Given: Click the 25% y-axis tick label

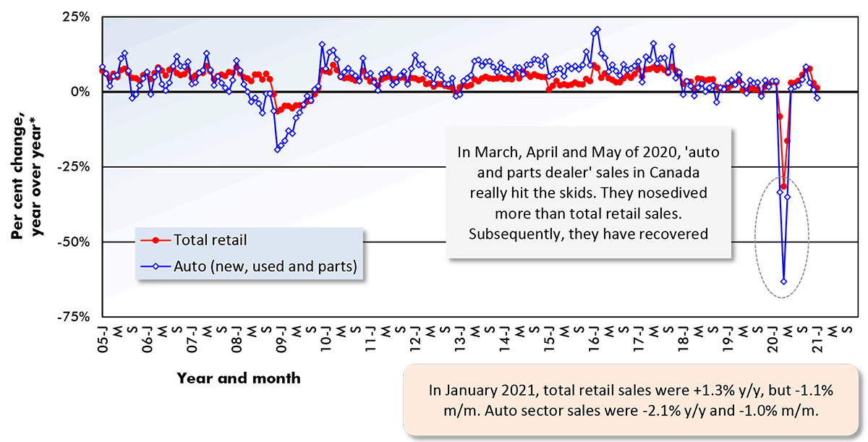Looking at the screenshot, I should click(x=75, y=17).
